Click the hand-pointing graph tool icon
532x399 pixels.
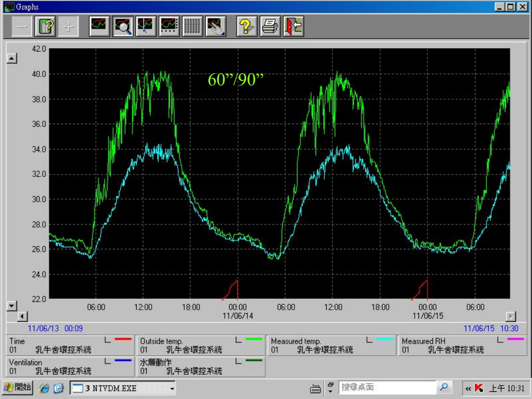tap(215, 26)
